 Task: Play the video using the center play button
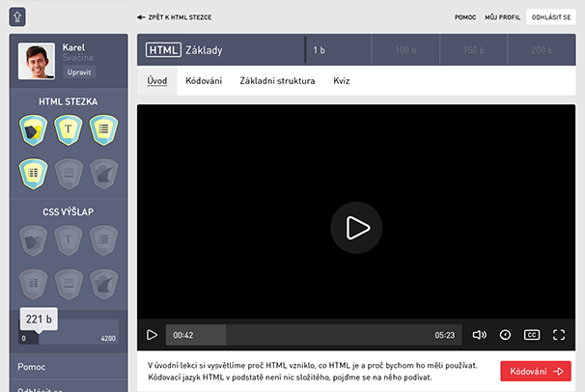[x=356, y=228]
